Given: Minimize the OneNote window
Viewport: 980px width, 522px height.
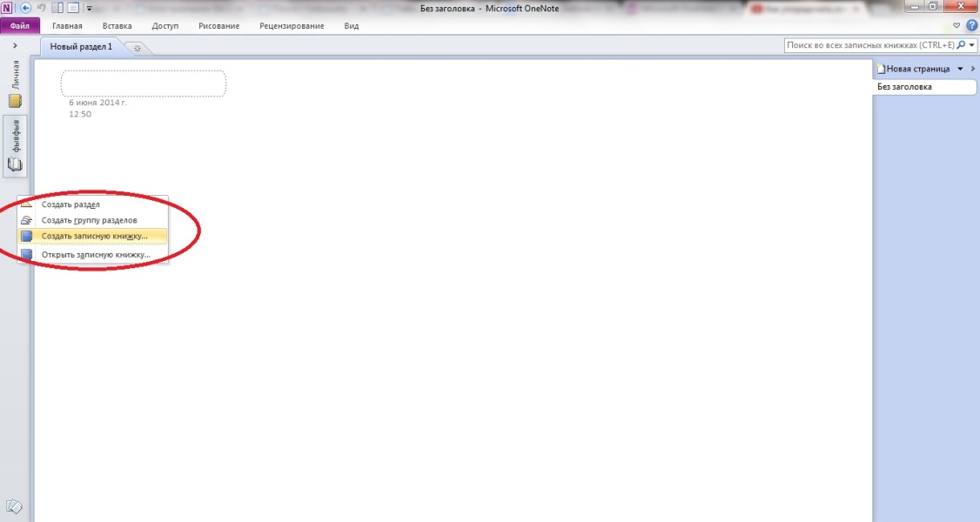Looking at the screenshot, I should coord(915,6).
